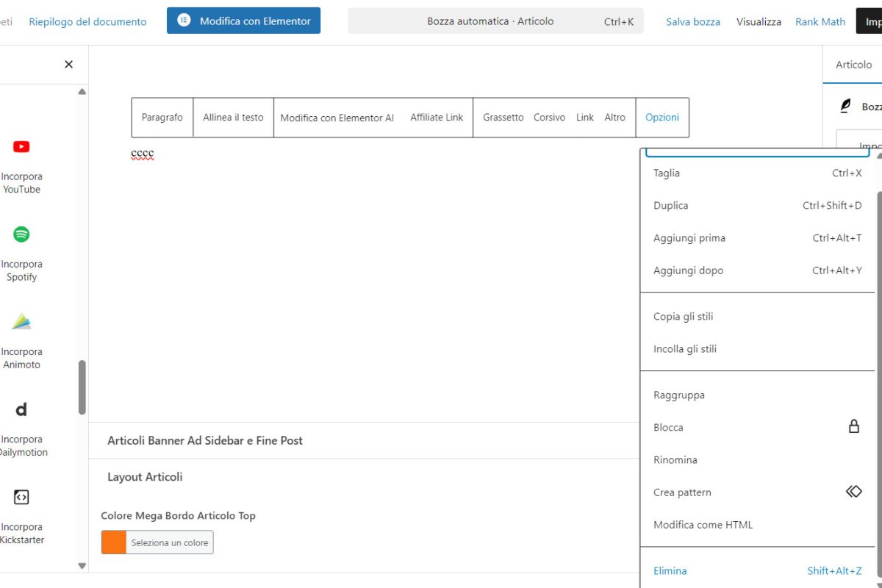This screenshot has width=882, height=588.
Task: Select the Incorpora Kickstarter block icon
Action: tap(21, 498)
